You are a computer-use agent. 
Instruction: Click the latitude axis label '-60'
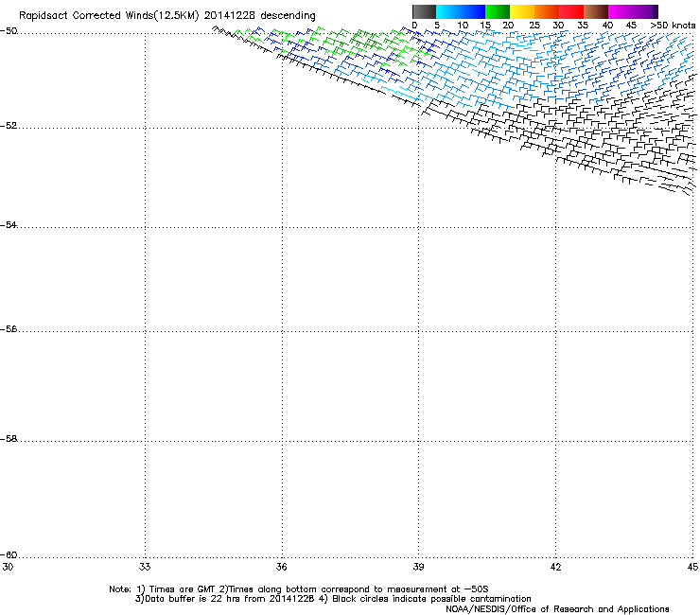pyautogui.click(x=9, y=554)
